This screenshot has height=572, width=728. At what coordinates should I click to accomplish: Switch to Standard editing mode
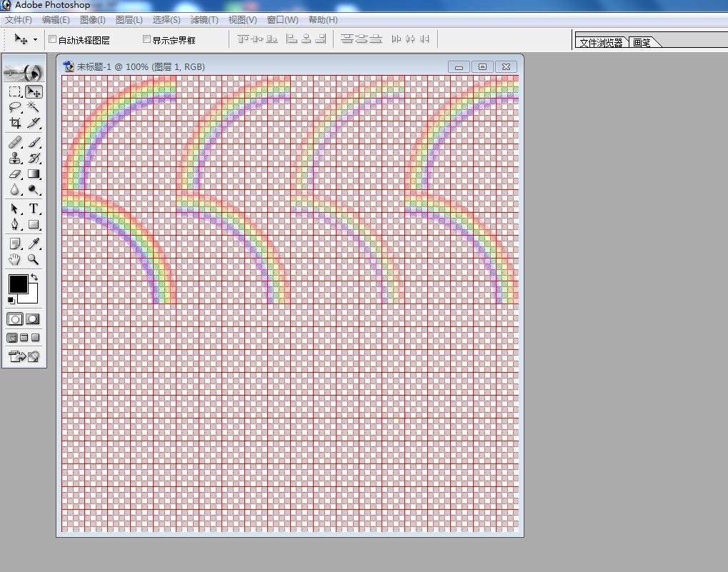(x=15, y=319)
